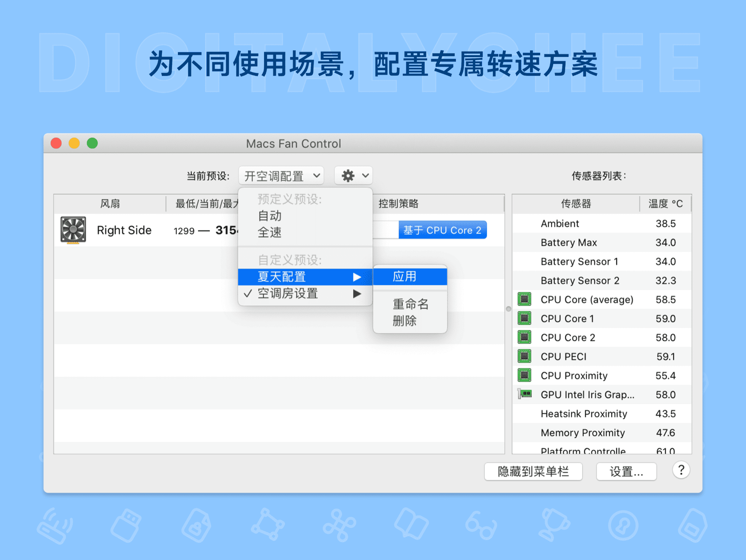The width and height of the screenshot is (746, 560).
Task: Open the 空调房设置 custom preset submenu
Action: coord(305,294)
